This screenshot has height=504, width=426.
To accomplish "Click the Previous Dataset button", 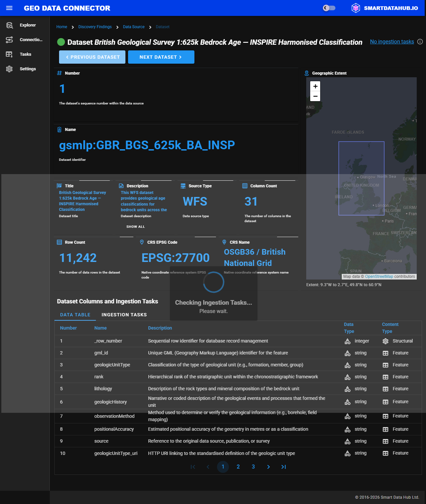I will pyautogui.click(x=92, y=57).
